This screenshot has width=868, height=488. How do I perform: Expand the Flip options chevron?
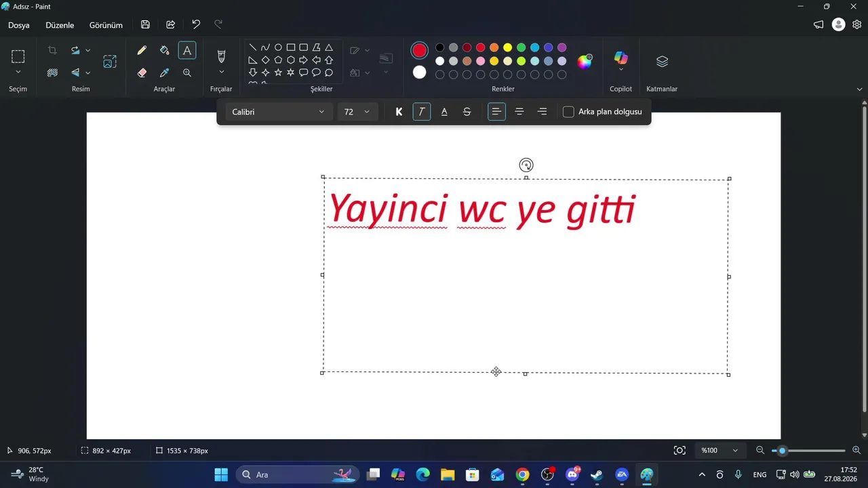coord(87,73)
